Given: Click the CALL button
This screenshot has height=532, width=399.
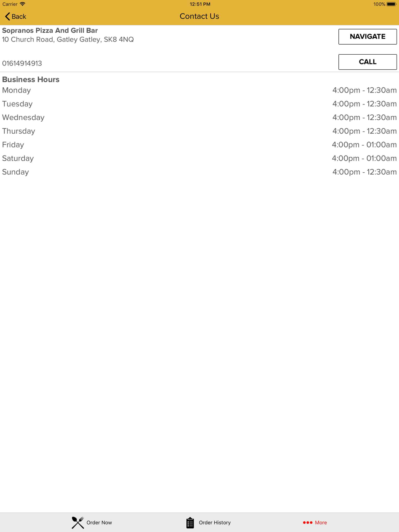Looking at the screenshot, I should pyautogui.click(x=367, y=62).
